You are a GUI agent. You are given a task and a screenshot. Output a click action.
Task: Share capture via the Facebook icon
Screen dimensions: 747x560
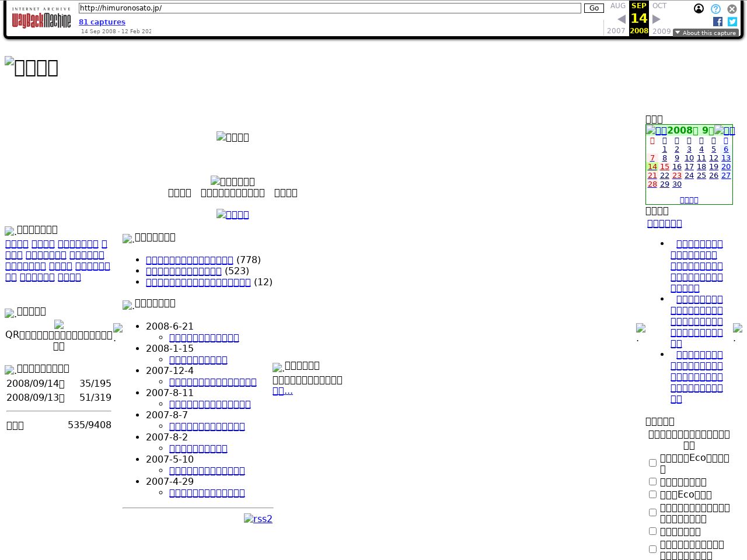click(718, 22)
